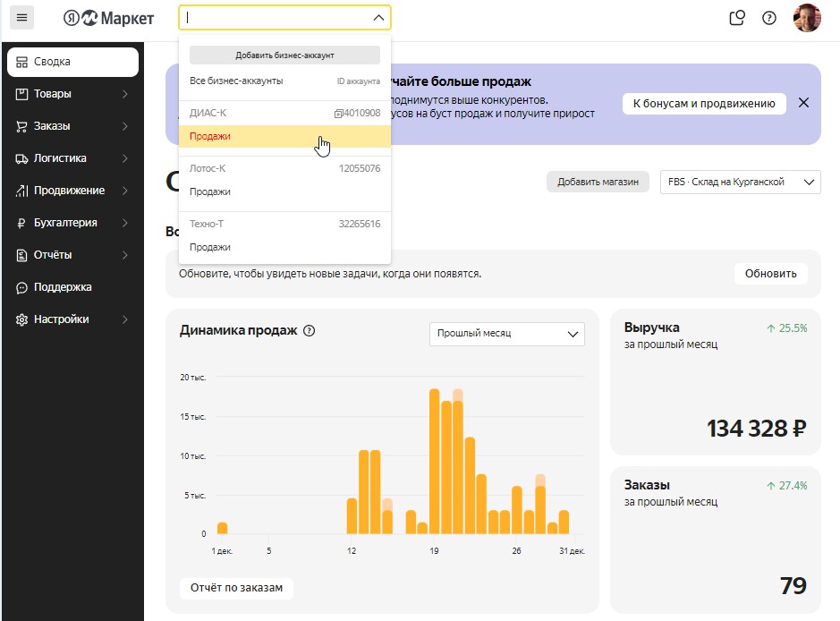
Task: Click the help question mark icon
Action: click(x=769, y=18)
